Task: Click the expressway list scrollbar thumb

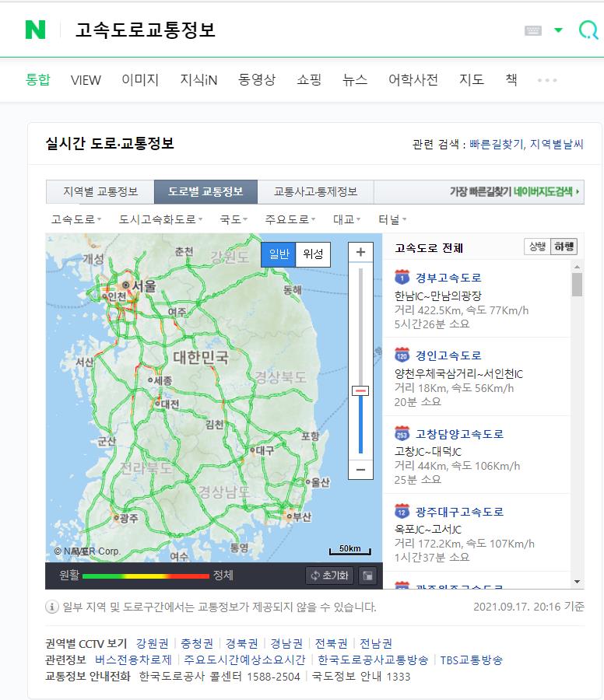Action: 578,285
